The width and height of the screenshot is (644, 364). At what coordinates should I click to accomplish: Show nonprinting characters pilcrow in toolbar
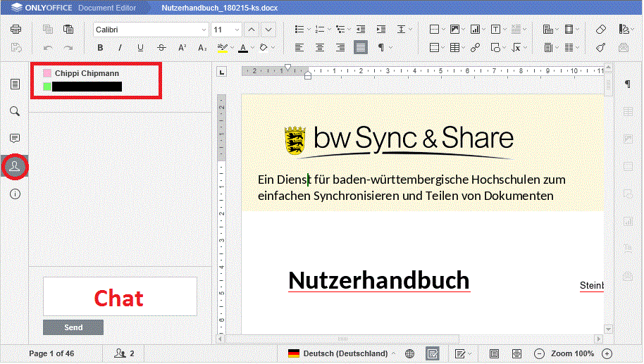point(381,48)
